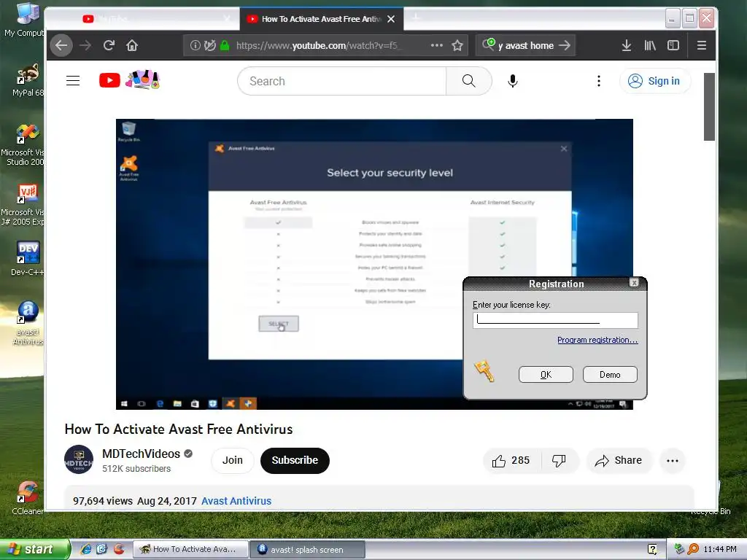
Task: Click the license key input field
Action: coord(555,321)
